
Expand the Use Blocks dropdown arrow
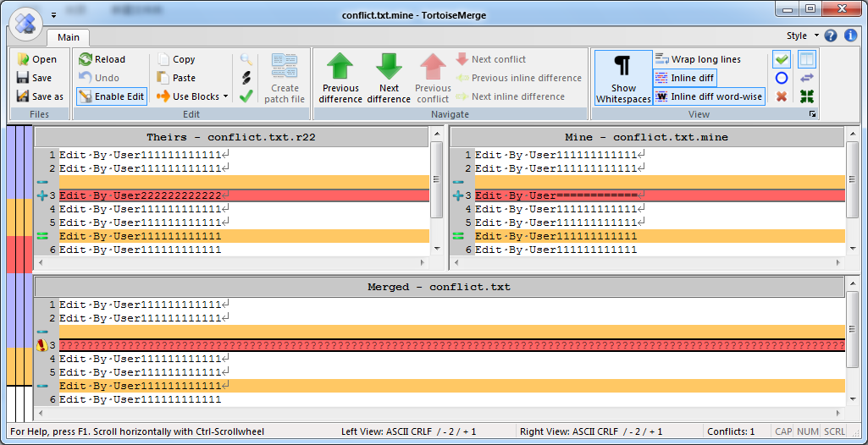pos(225,96)
